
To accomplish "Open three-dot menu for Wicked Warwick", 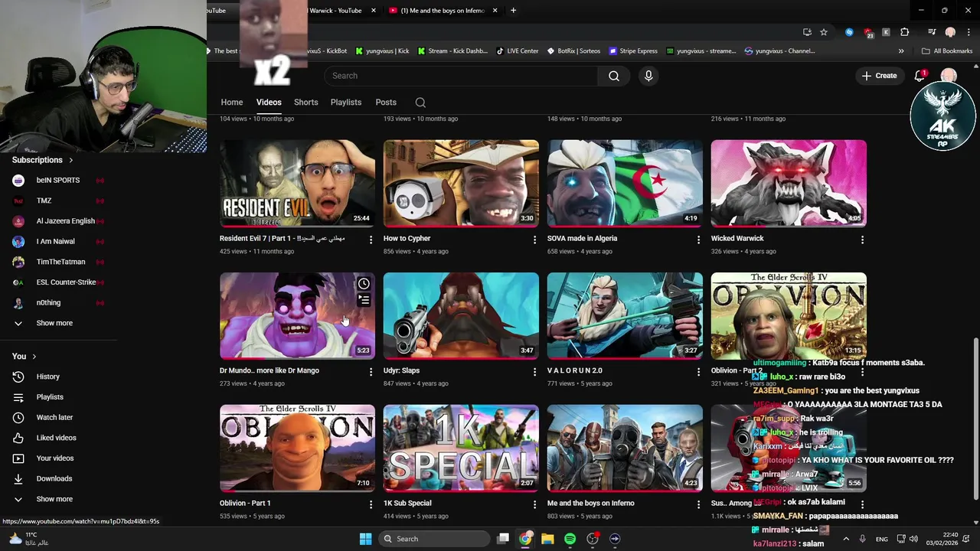I will (x=862, y=240).
